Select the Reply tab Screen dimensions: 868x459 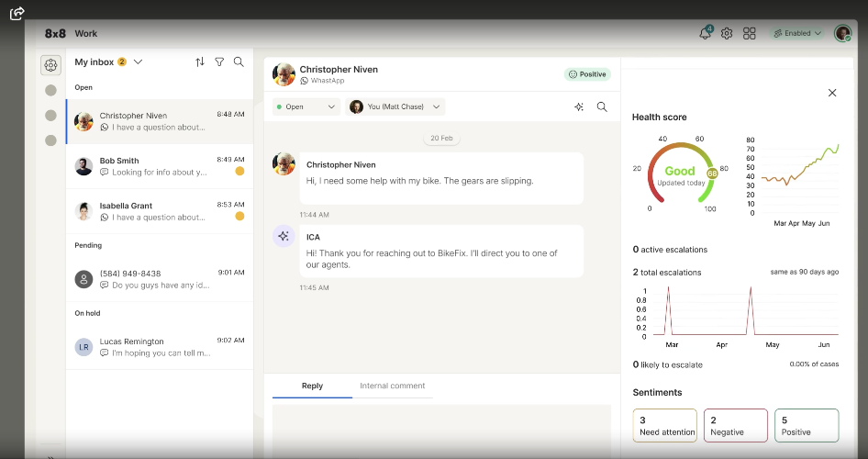[312, 386]
